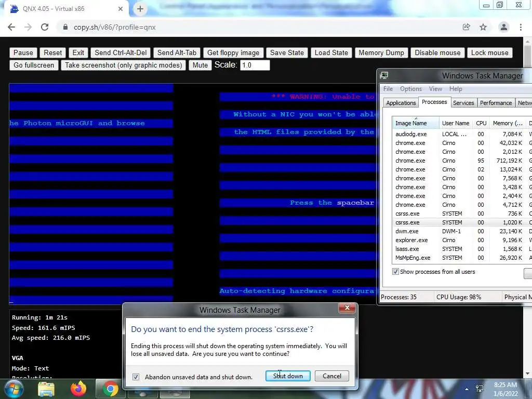This screenshot has height=399, width=532.
Task: Click Load State button
Action: [x=331, y=52]
